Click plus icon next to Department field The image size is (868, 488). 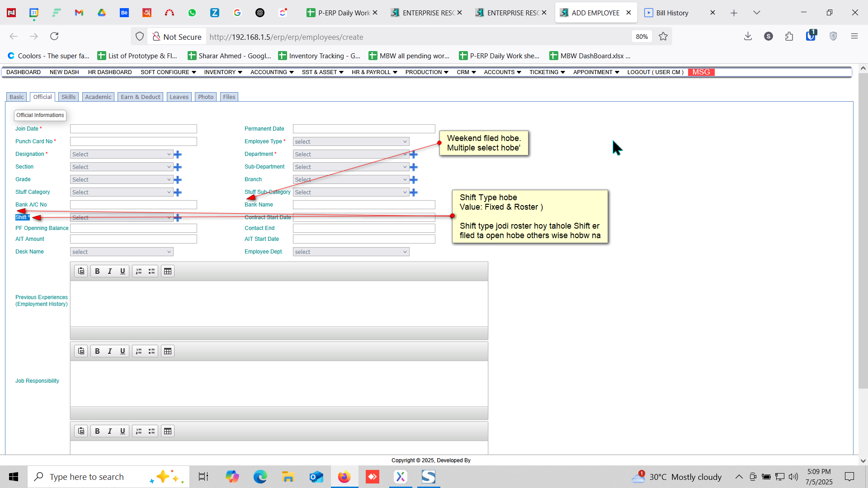click(x=414, y=155)
